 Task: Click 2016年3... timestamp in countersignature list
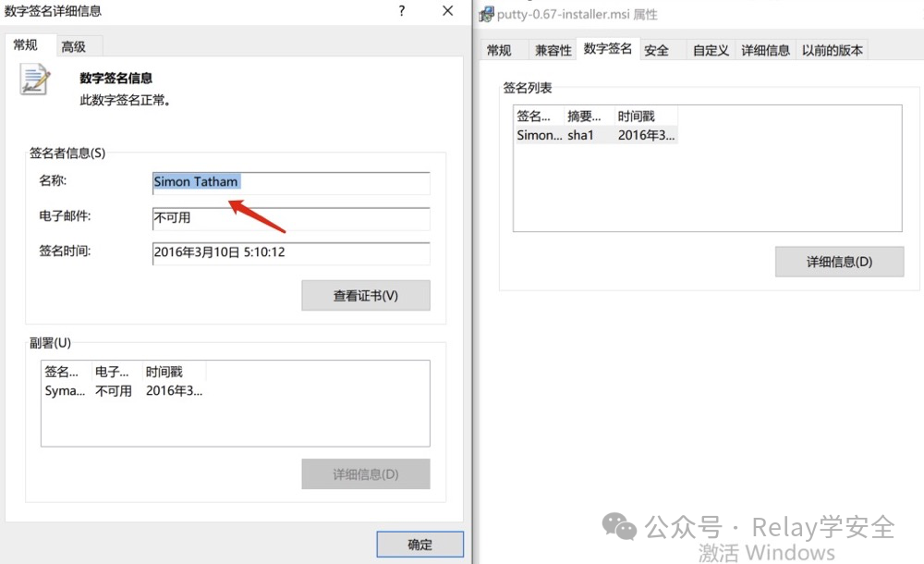click(x=174, y=390)
